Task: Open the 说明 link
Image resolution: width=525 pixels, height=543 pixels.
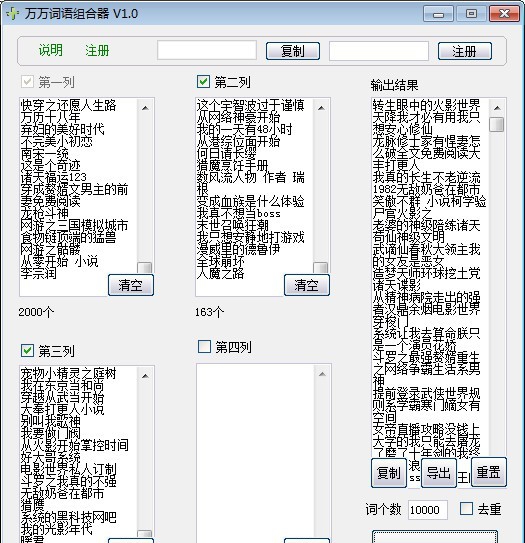Action: tap(51, 51)
